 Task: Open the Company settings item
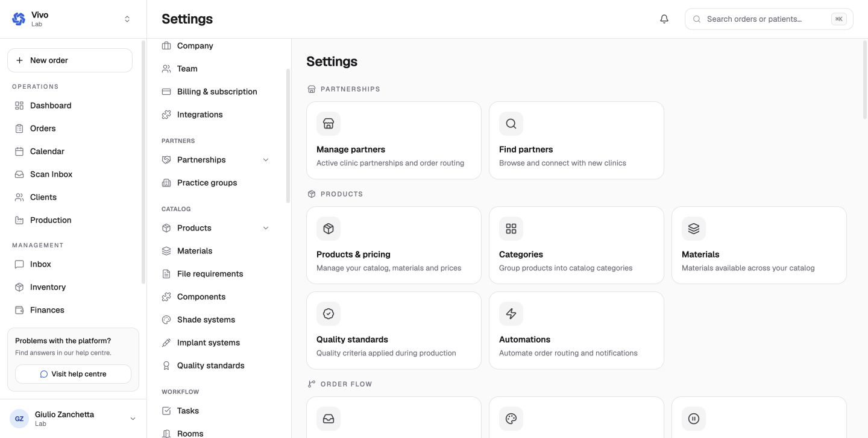pyautogui.click(x=216, y=46)
